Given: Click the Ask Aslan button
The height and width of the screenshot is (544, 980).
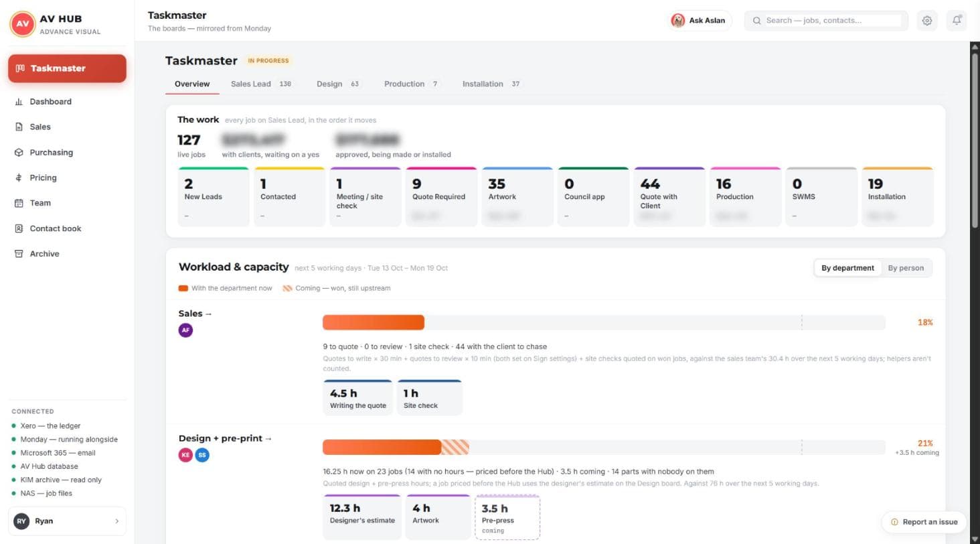Looking at the screenshot, I should (x=700, y=21).
